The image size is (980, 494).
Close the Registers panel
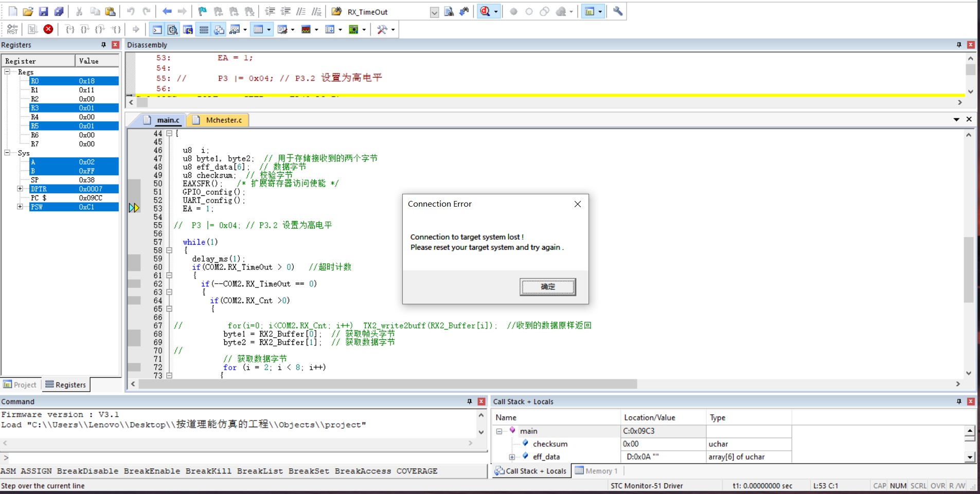[115, 45]
